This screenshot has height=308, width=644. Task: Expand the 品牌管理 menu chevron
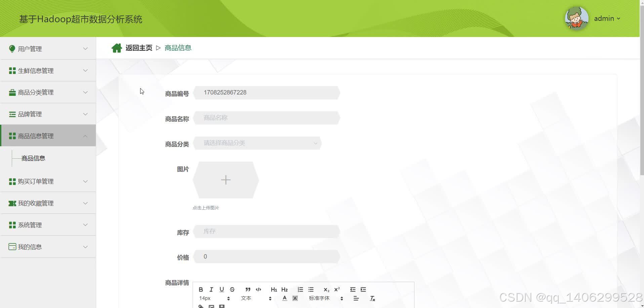tap(85, 114)
